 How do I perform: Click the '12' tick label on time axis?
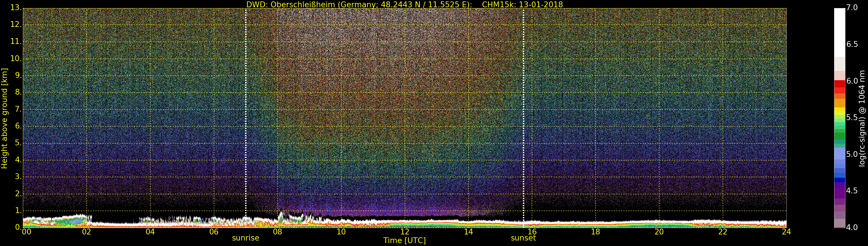coord(405,232)
